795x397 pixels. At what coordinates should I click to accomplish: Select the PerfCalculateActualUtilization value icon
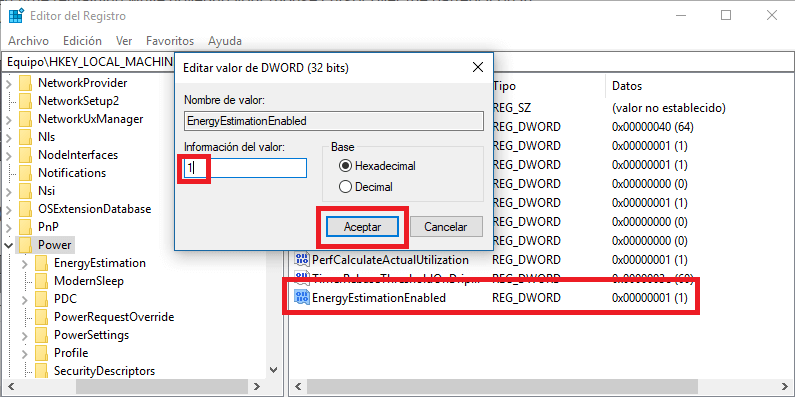pyautogui.click(x=302, y=260)
